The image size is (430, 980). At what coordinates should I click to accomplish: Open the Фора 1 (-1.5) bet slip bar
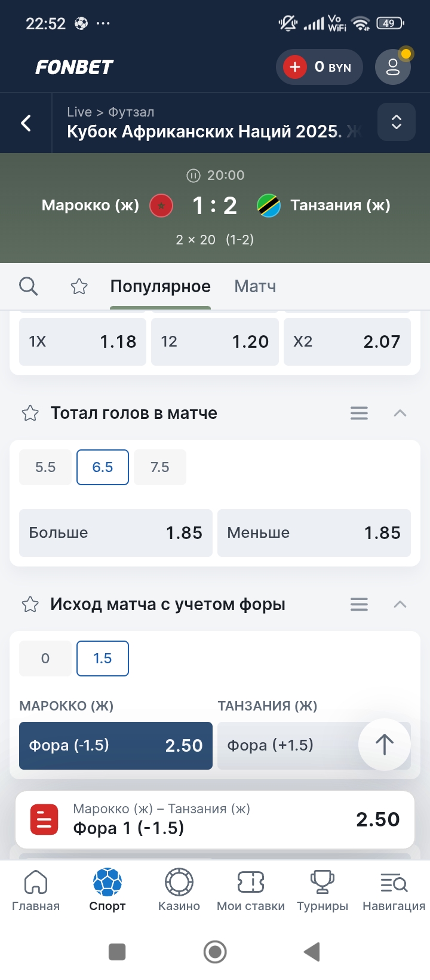click(215, 819)
